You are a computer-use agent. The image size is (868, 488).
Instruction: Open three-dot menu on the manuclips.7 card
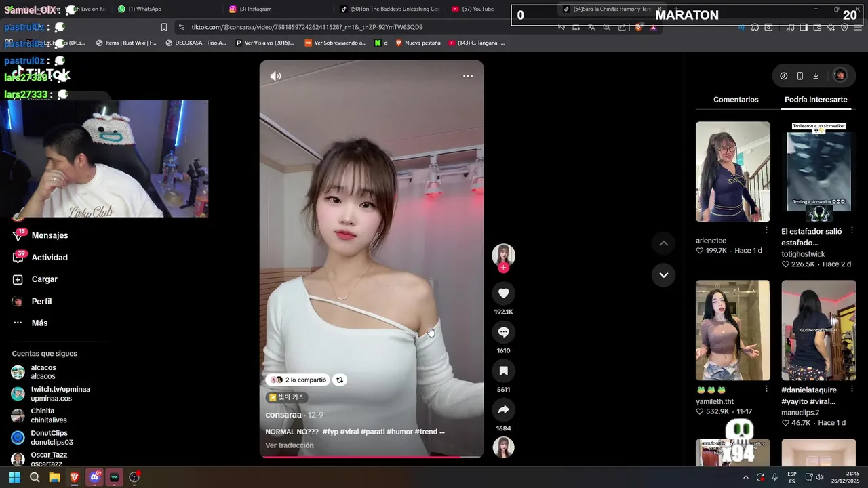(852, 389)
